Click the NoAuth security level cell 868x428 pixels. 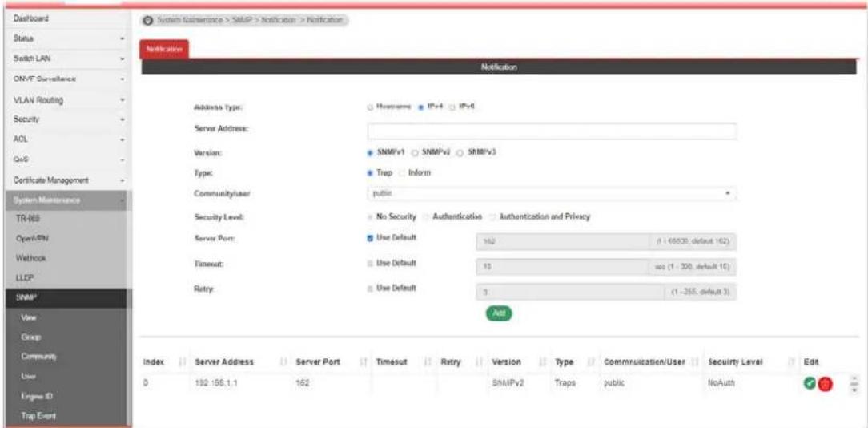pos(720,383)
